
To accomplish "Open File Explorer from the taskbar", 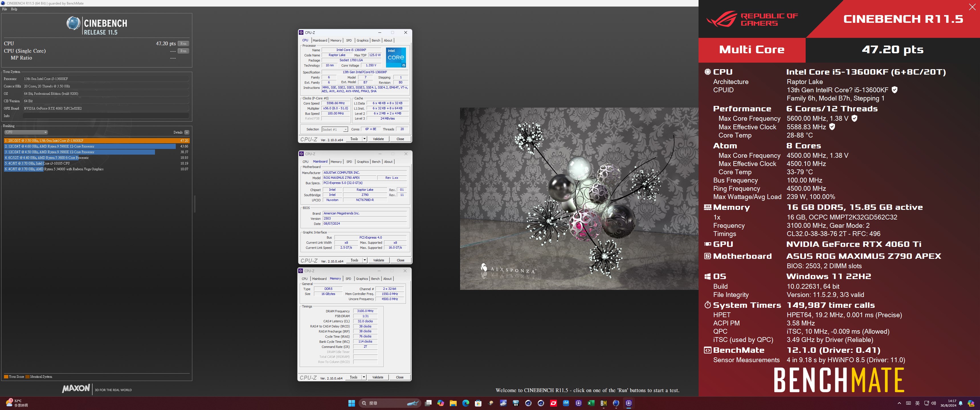I will (453, 403).
